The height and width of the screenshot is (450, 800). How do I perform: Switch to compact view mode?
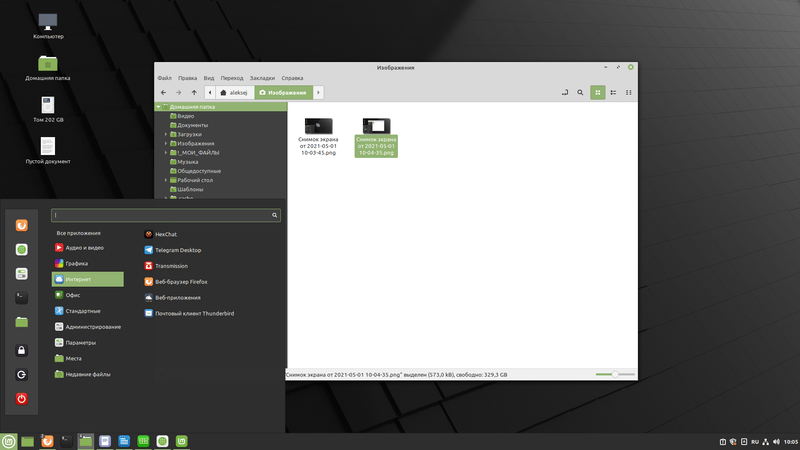[x=629, y=92]
